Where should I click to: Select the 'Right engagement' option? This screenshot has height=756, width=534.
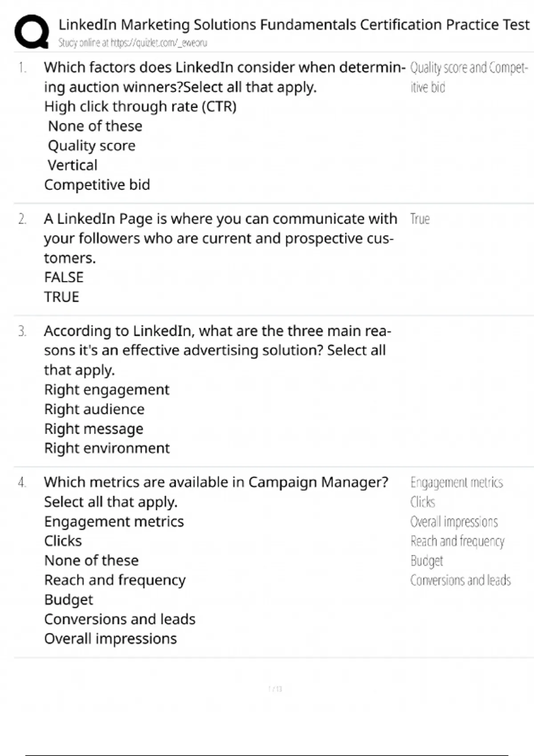[107, 390]
